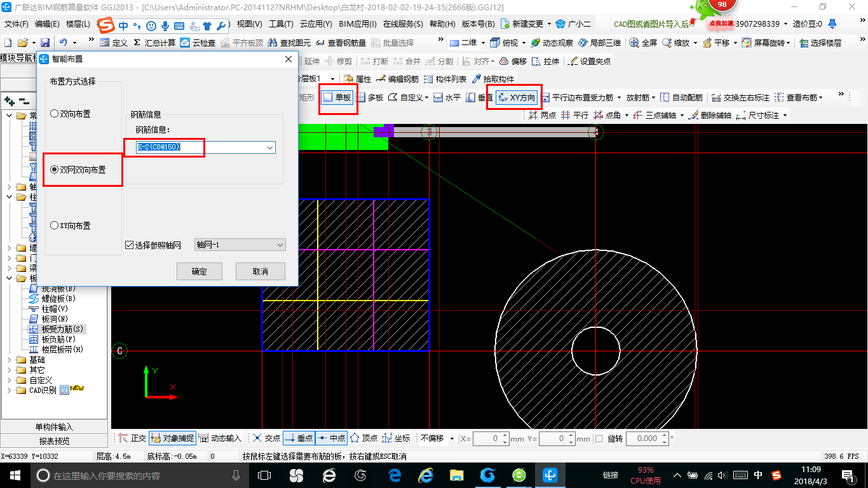Click the 定义 define button in toolbar
This screenshot has height=488, width=868.
pyautogui.click(x=114, y=43)
